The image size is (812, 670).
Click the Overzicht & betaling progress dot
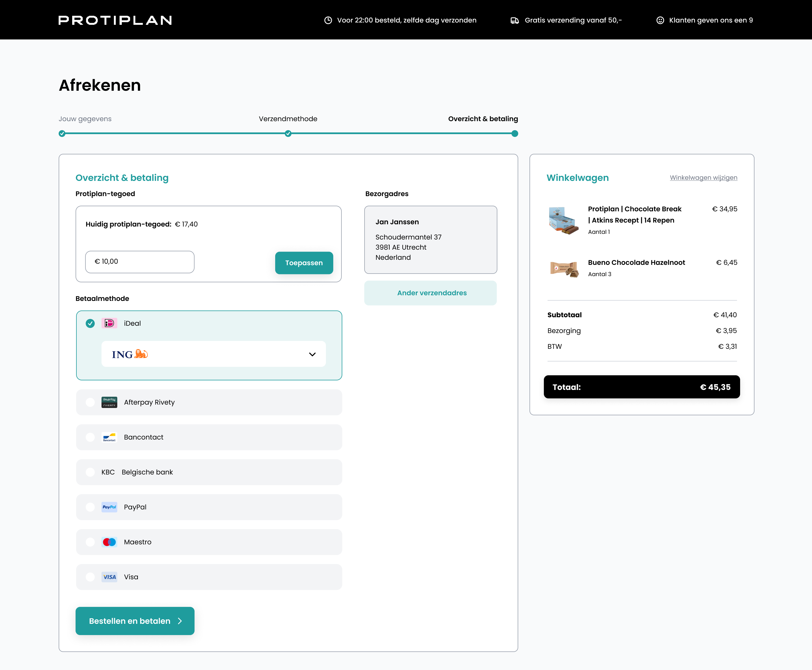click(x=514, y=134)
